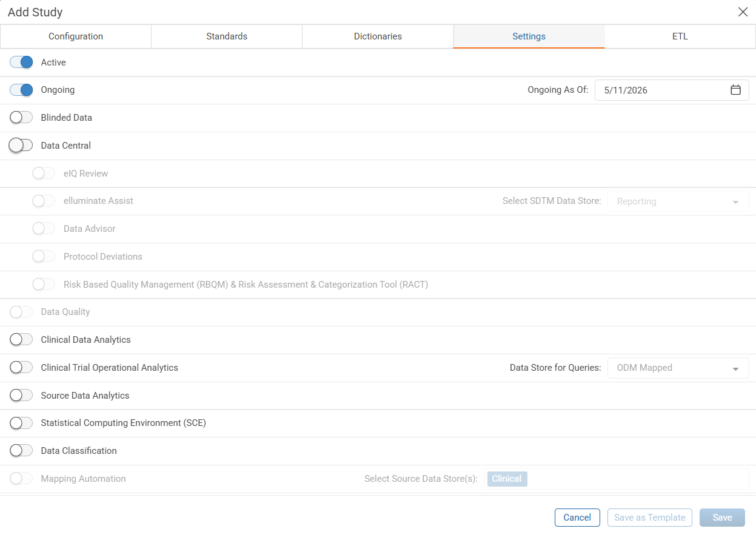Open the calendar picker for Ongoing As Of

[735, 90]
